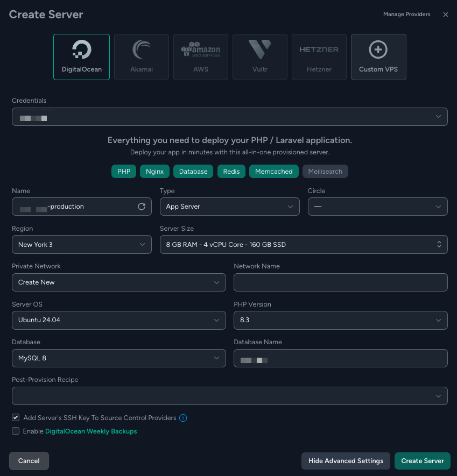Screen dimensions: 457x476
Task: Toggle the Redis service tag
Action: pos(231,172)
